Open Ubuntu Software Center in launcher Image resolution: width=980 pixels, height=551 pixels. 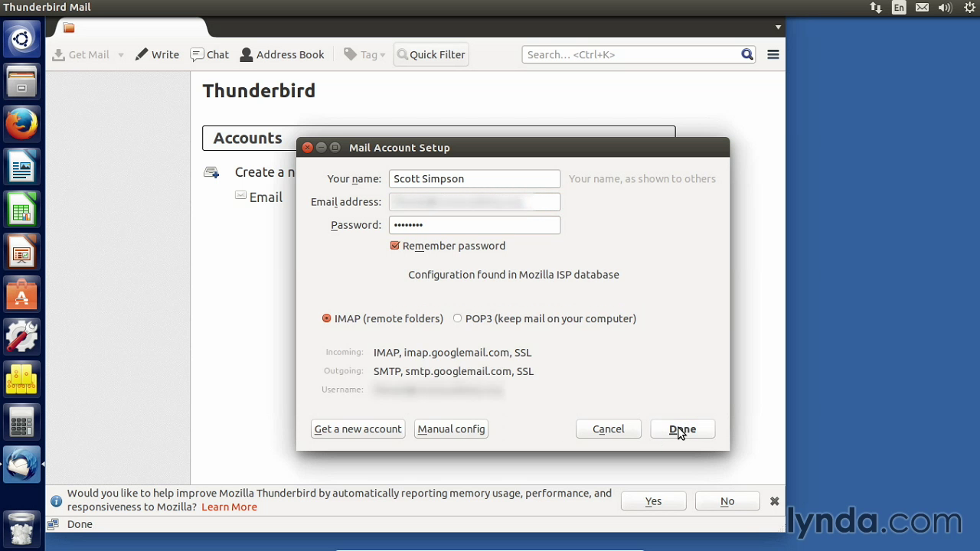pyautogui.click(x=21, y=295)
